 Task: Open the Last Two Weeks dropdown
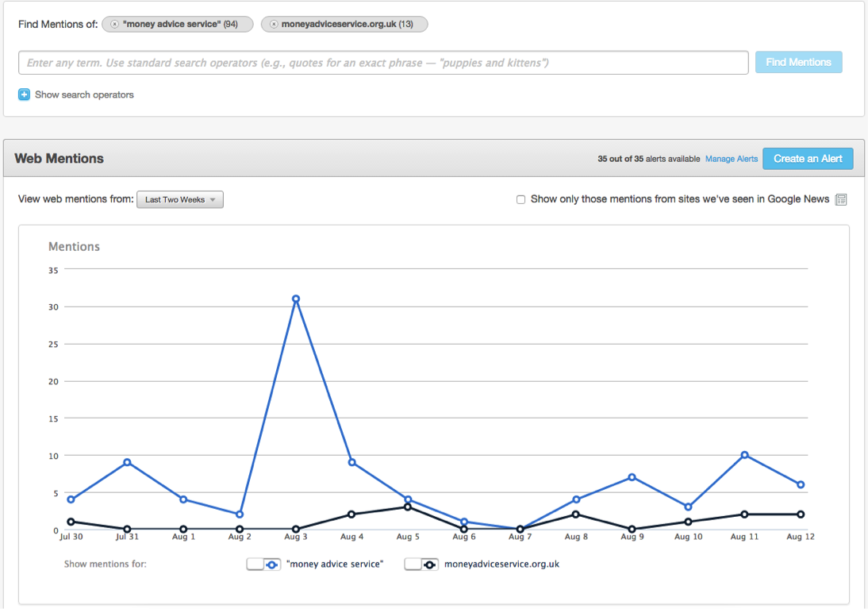[180, 199]
